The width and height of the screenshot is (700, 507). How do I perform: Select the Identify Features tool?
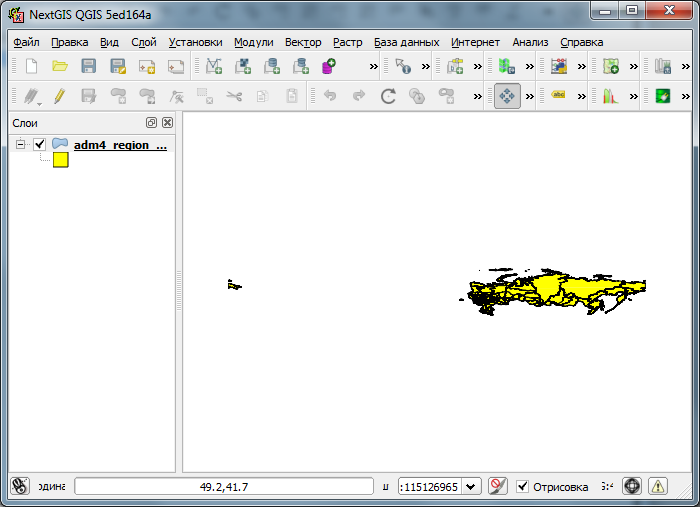403,66
